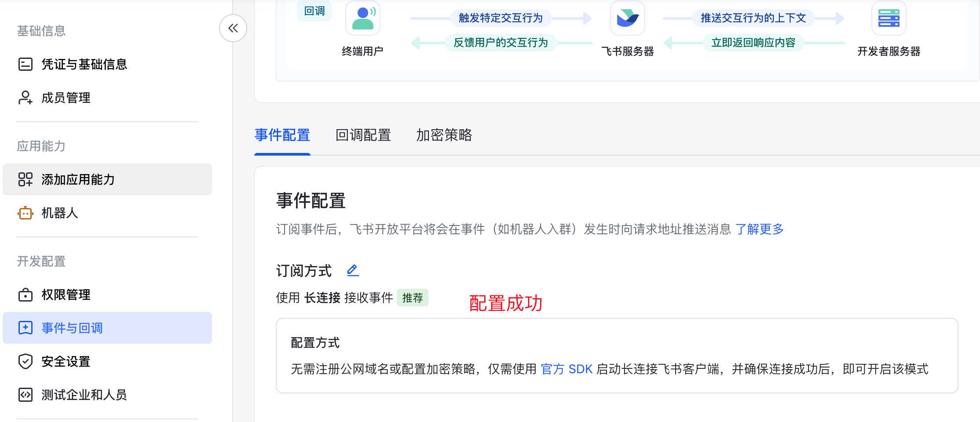Click the 终端用户 avatar icon
The height and width of the screenshot is (422, 980).
363,18
